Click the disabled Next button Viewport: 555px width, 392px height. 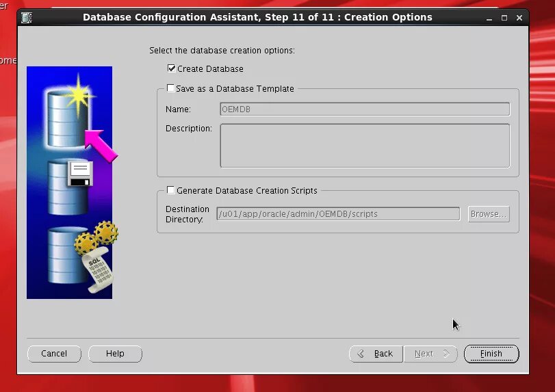click(x=430, y=354)
